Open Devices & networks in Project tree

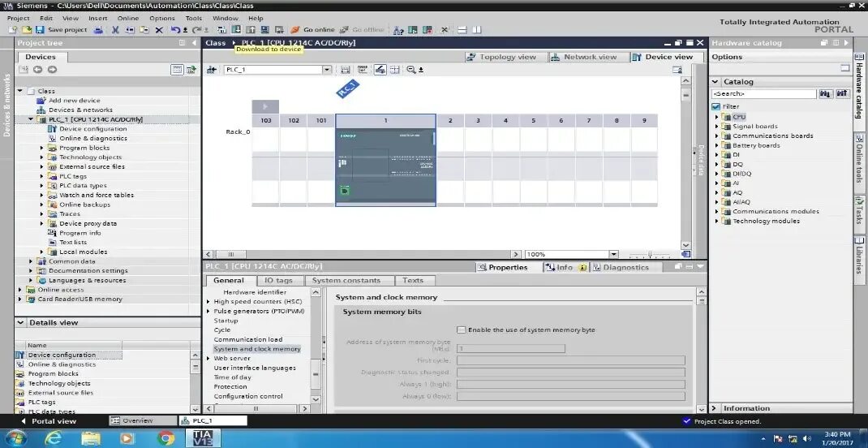coord(81,110)
